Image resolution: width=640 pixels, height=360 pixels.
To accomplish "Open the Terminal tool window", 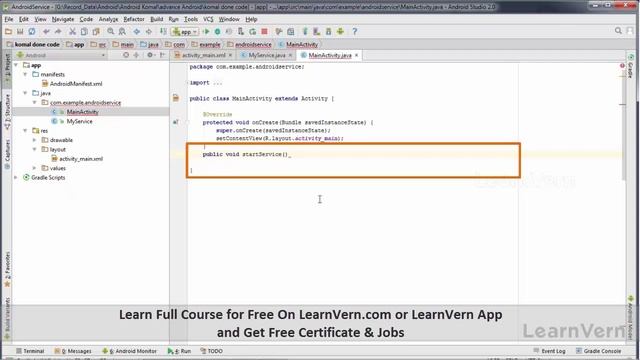I will (x=30, y=351).
